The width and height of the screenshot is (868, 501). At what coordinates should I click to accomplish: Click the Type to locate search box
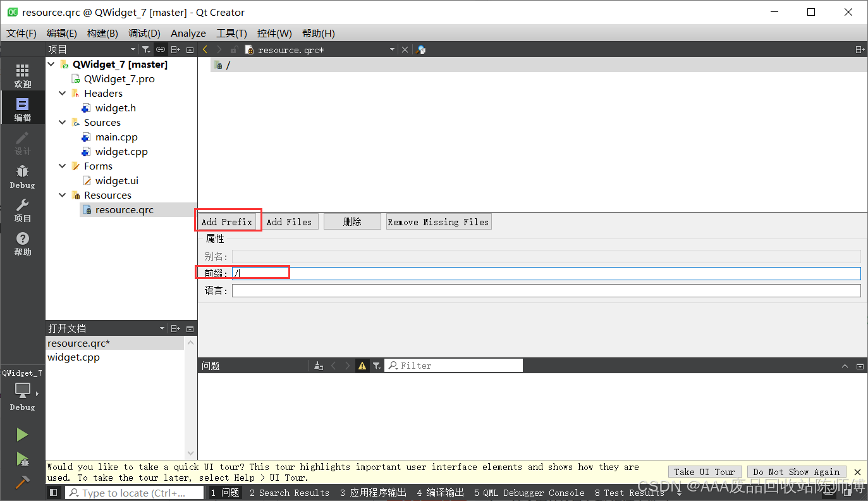(134, 493)
